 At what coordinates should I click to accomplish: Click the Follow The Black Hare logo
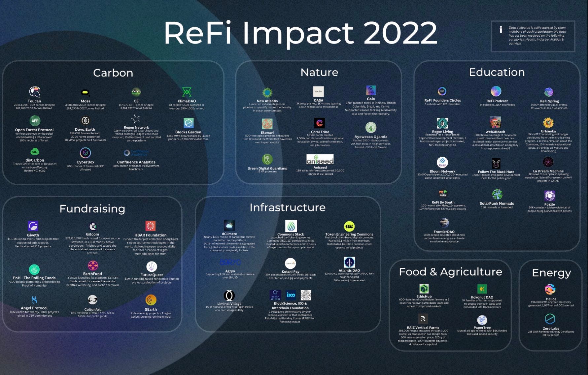496,164
